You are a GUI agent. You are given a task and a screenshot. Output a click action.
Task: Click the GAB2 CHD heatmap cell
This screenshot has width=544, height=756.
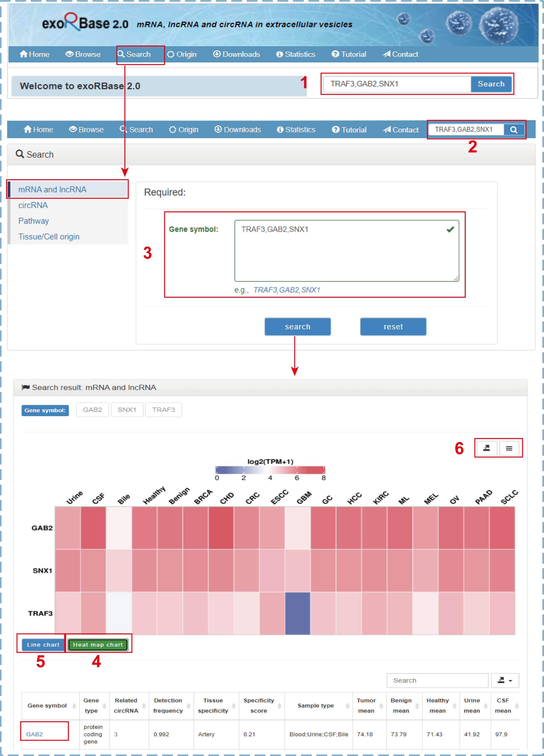point(221,528)
